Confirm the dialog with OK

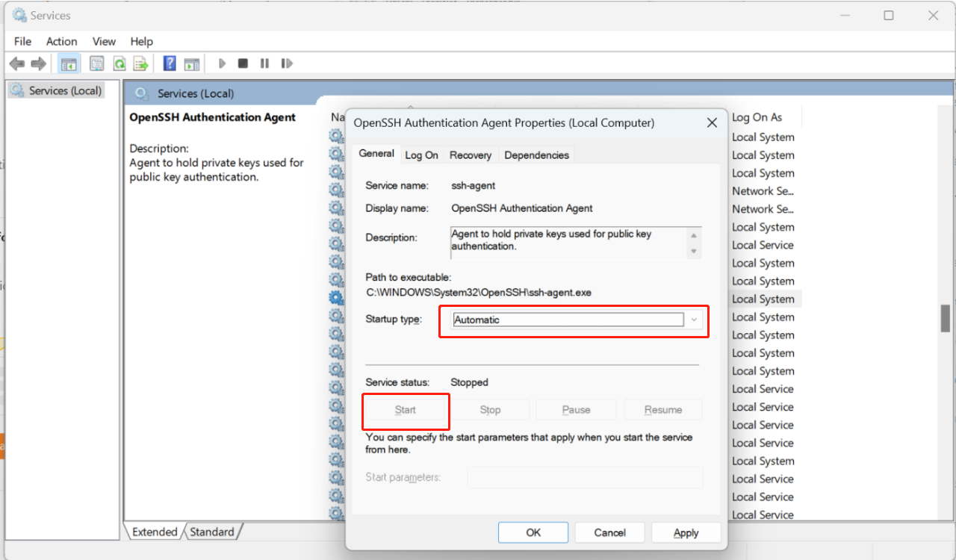pos(533,532)
